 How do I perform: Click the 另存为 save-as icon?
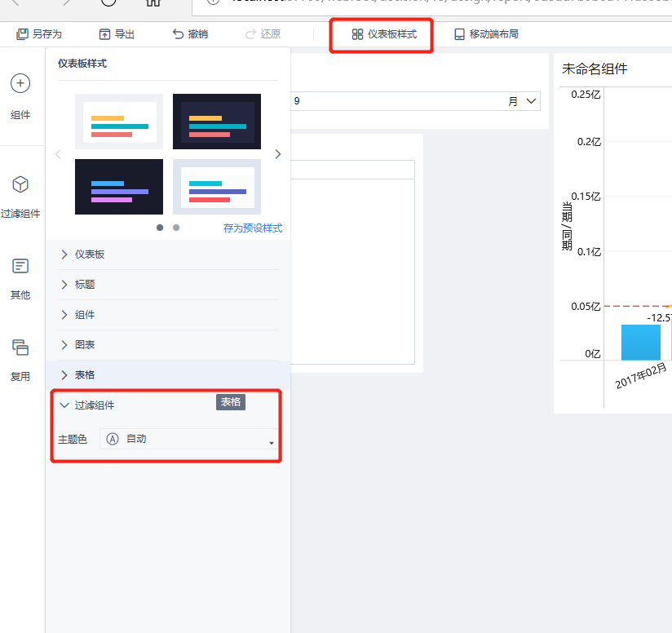(x=22, y=34)
